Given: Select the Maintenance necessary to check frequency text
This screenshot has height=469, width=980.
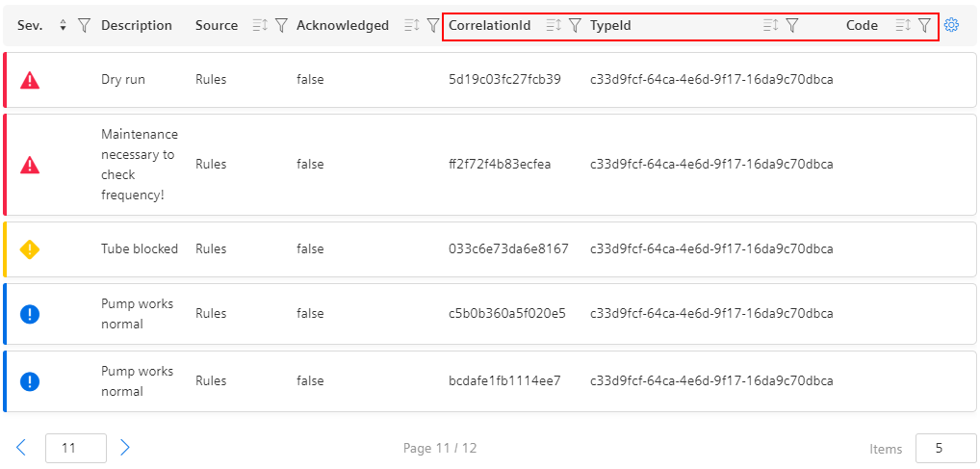Looking at the screenshot, I should [x=140, y=165].
